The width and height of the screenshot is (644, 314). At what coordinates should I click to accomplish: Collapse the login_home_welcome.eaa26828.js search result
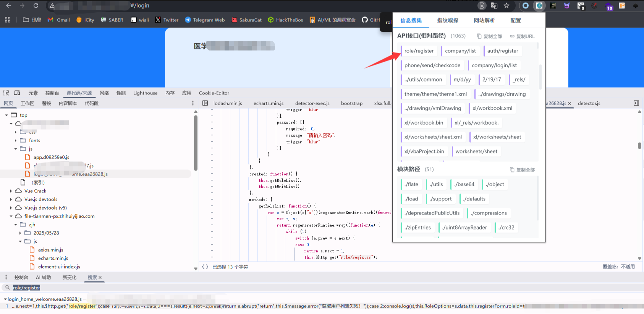pyautogui.click(x=5, y=299)
